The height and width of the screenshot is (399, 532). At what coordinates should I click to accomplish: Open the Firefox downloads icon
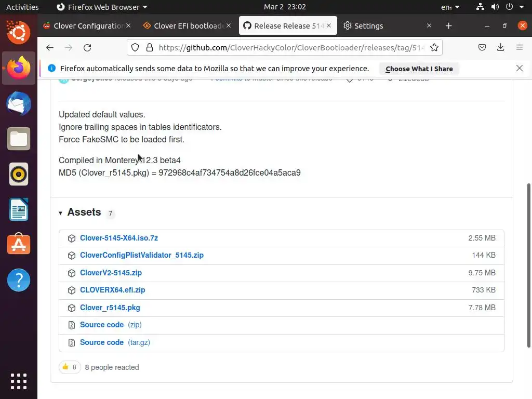500,47
